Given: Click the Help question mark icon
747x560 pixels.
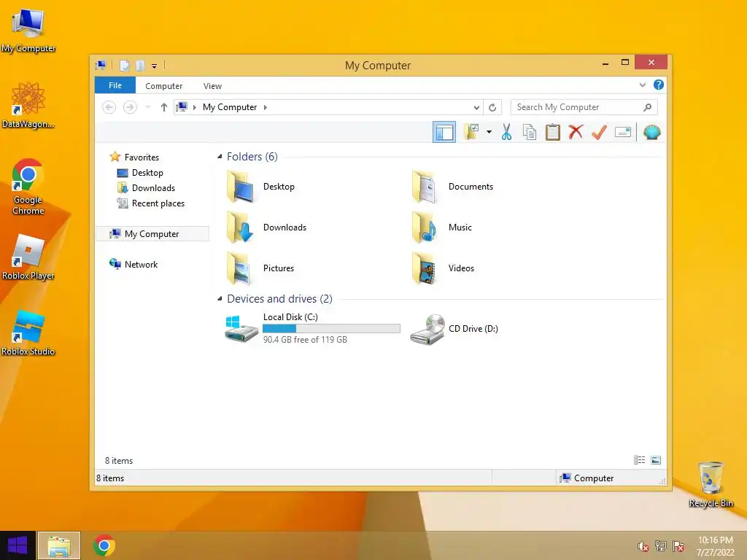Looking at the screenshot, I should tap(659, 85).
